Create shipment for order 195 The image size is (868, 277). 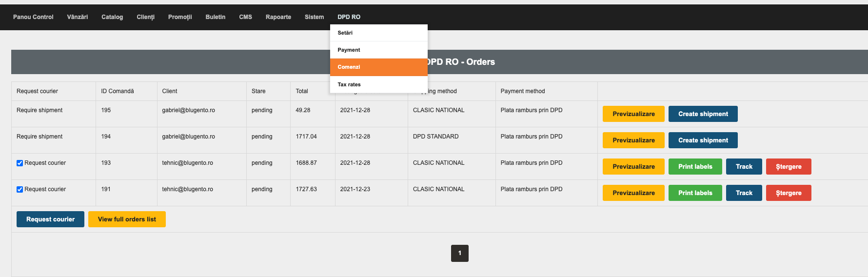pyautogui.click(x=703, y=114)
